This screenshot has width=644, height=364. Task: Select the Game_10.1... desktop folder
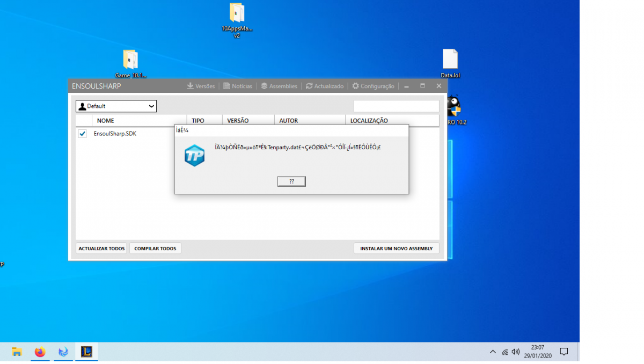(130, 64)
